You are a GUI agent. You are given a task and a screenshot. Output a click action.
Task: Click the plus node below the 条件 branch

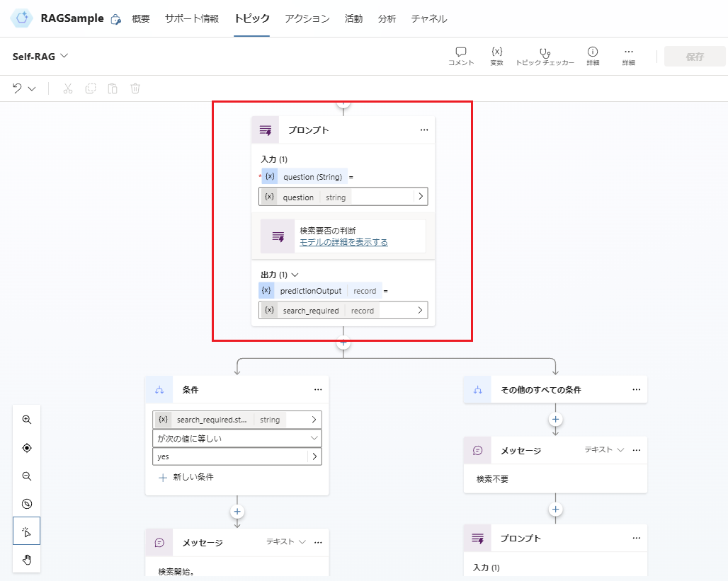click(237, 511)
